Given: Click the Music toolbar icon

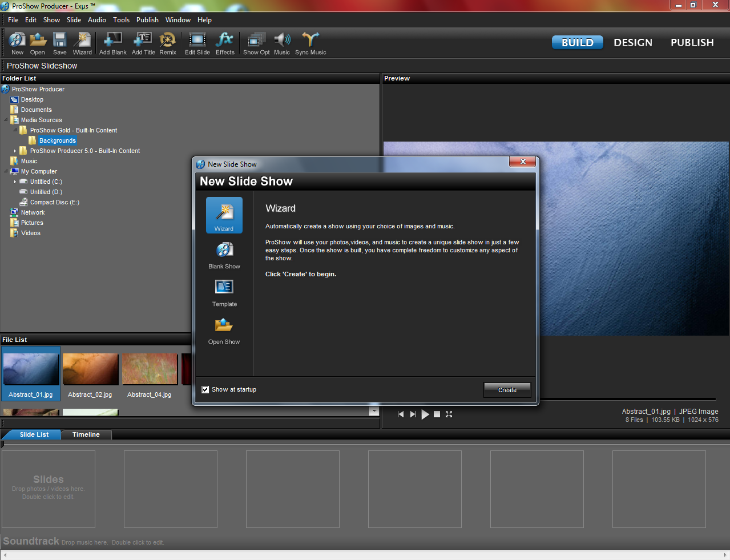Looking at the screenshot, I should pos(282,43).
